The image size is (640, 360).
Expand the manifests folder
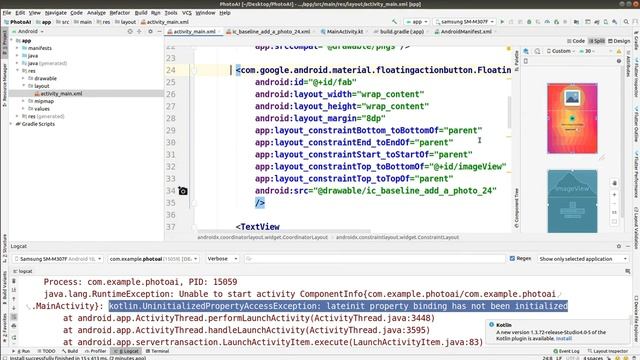(x=18, y=48)
